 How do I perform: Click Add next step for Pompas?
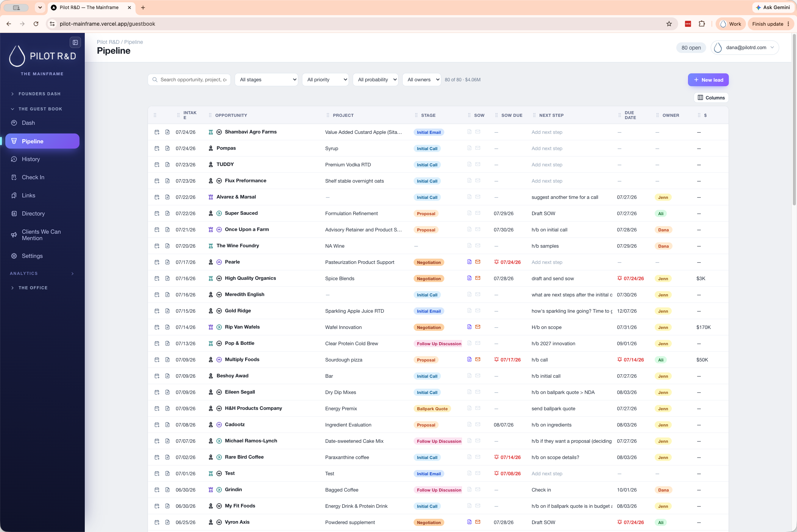pyautogui.click(x=547, y=149)
